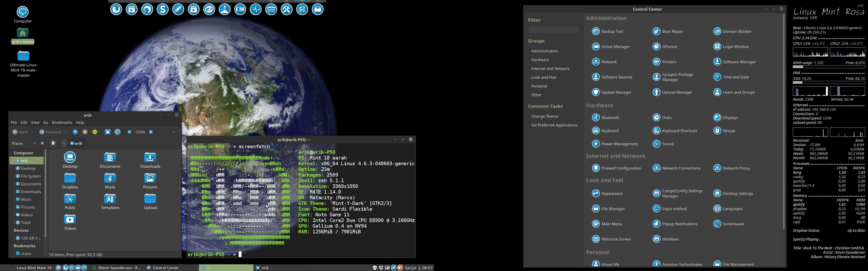Open Thunderbird mail icon in dock

pos(147,10)
